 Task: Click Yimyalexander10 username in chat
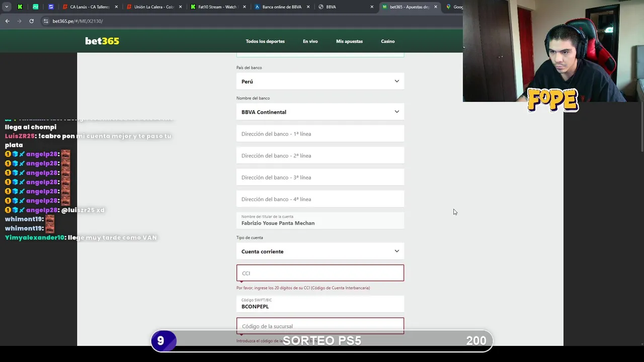[35, 237]
